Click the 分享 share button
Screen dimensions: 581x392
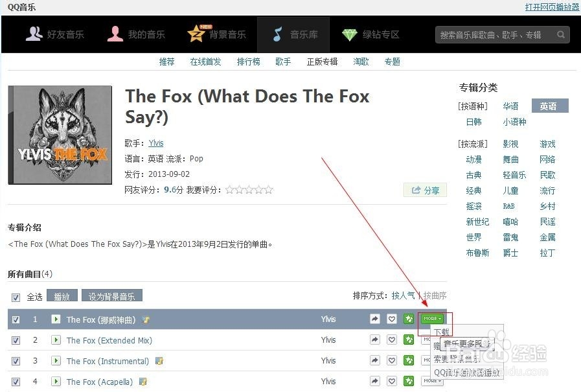[426, 190]
